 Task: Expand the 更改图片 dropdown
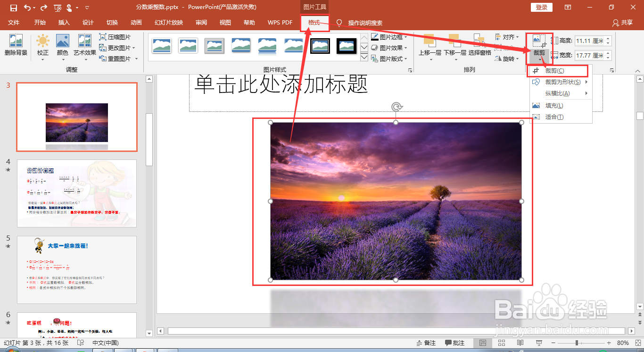tap(134, 48)
